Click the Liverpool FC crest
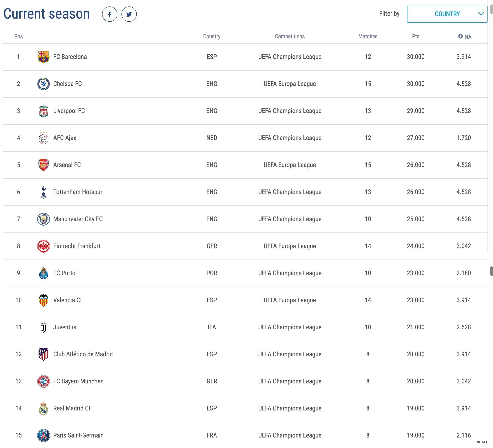This screenshot has width=493, height=448. coord(44,111)
